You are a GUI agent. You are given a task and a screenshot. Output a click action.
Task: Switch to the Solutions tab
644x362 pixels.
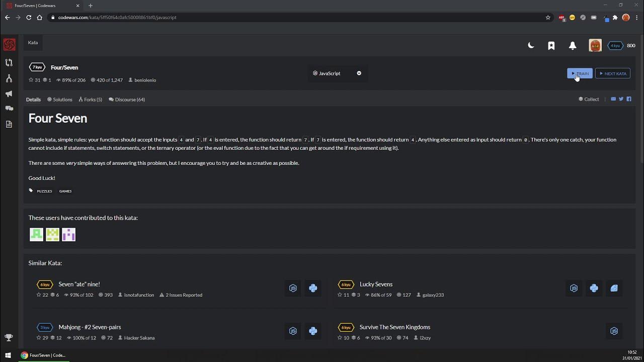(x=60, y=100)
